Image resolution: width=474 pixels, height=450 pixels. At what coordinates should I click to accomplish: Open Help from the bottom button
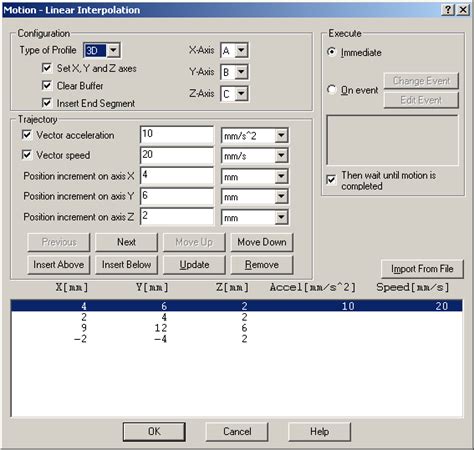pos(319,432)
